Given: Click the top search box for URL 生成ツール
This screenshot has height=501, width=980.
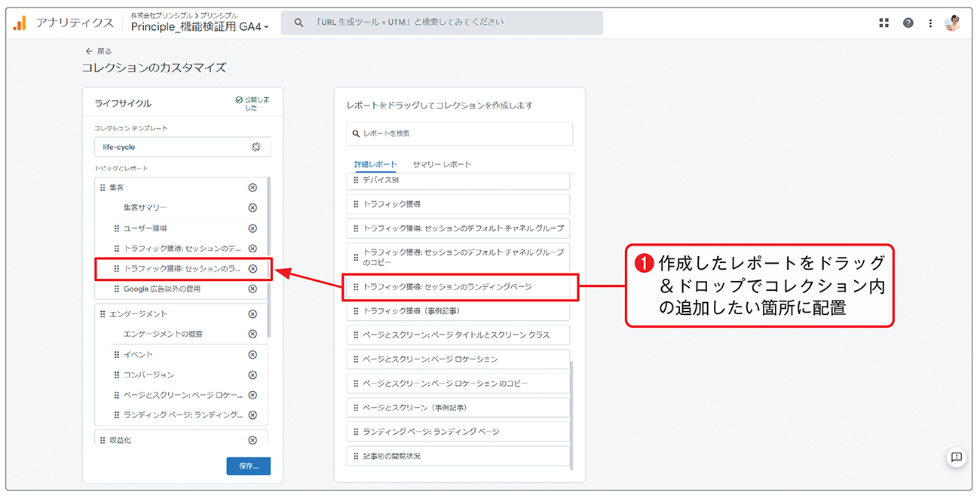Looking at the screenshot, I should click(x=442, y=23).
